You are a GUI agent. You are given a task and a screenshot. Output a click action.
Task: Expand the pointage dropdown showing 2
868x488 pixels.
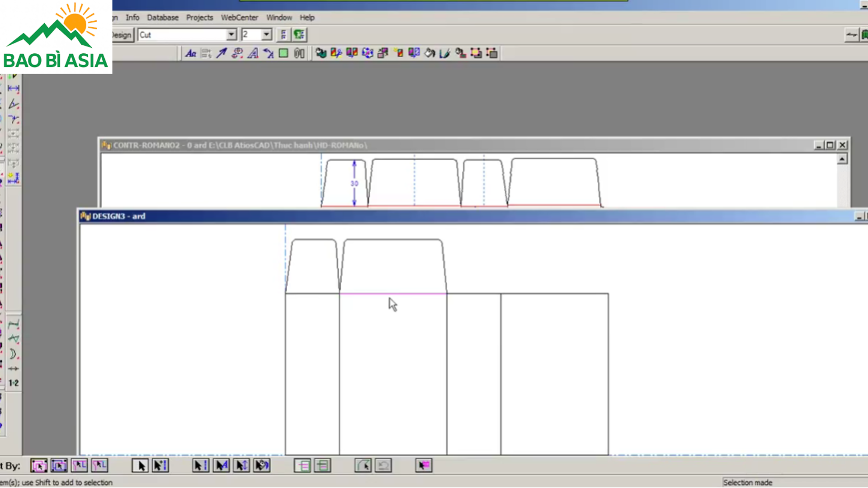[x=266, y=35]
